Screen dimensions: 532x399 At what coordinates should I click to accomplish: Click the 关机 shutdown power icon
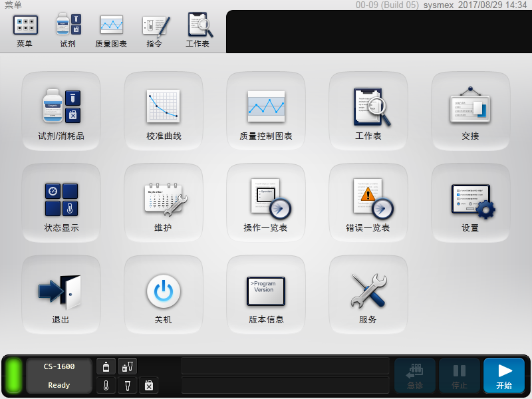coord(164,294)
